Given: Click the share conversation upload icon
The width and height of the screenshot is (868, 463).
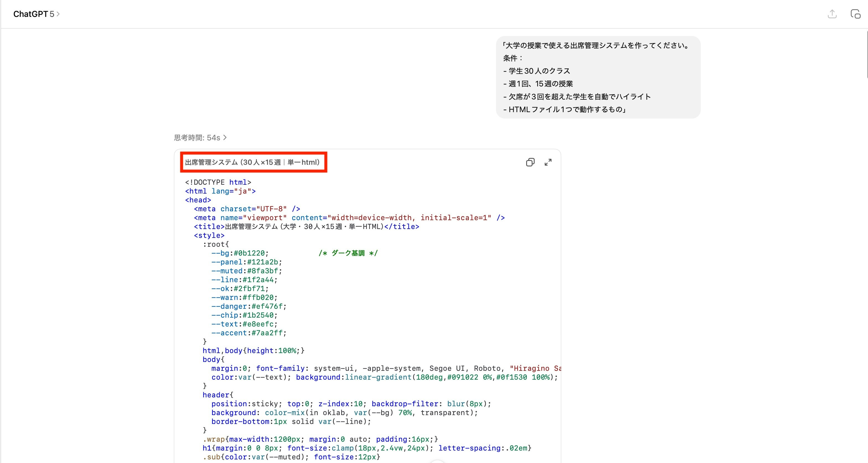Looking at the screenshot, I should point(832,14).
